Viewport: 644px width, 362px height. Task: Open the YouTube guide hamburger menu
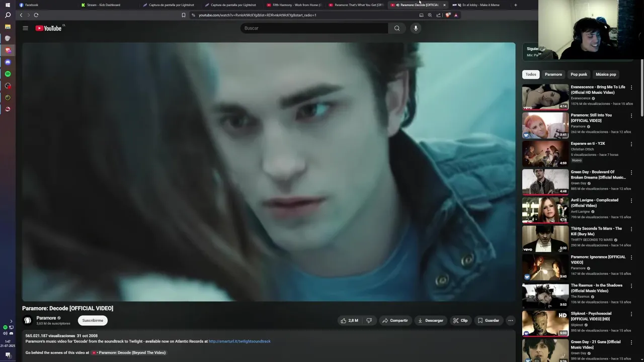[25, 28]
